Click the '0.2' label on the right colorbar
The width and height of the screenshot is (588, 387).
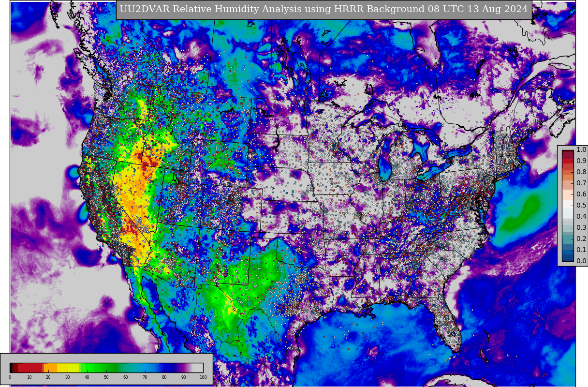coord(581,238)
